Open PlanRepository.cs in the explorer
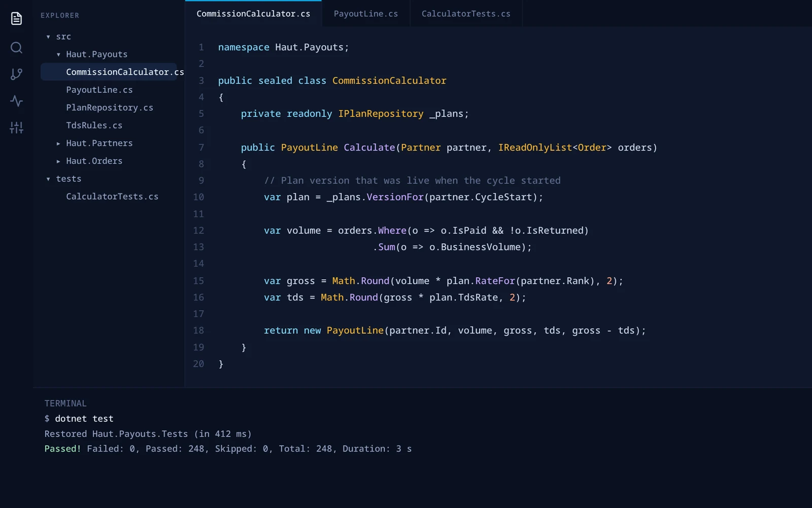Screen dimensions: 812x508 pyautogui.click(x=110, y=108)
